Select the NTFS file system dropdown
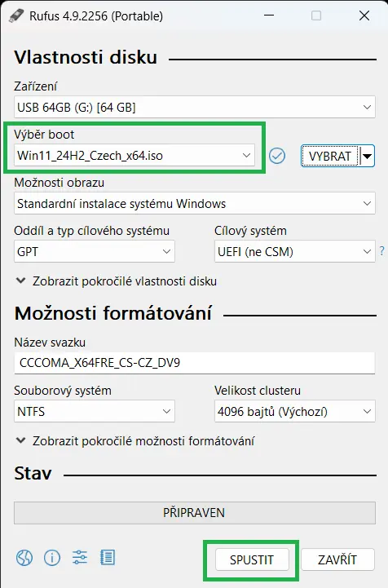This screenshot has height=588, width=388. pos(95,411)
